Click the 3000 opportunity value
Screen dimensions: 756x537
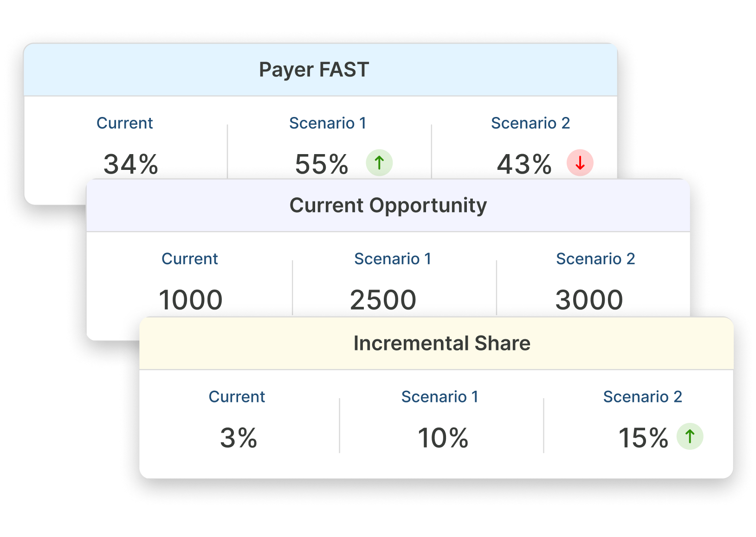(x=589, y=300)
